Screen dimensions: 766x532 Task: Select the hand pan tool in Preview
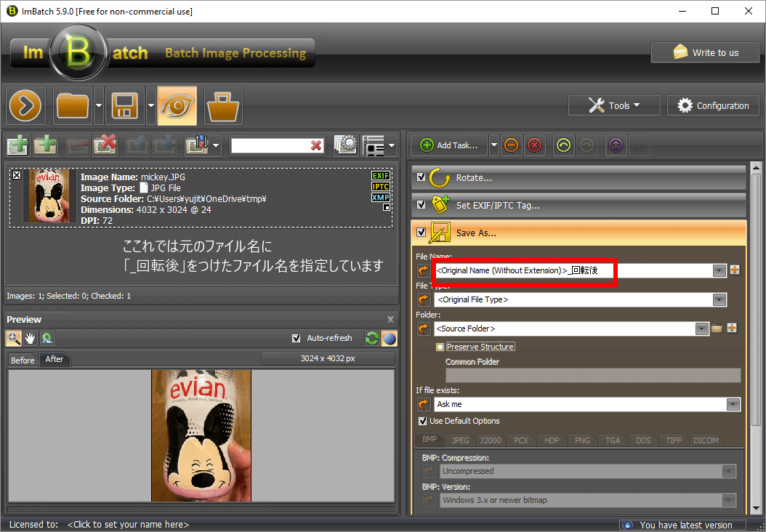(30, 338)
